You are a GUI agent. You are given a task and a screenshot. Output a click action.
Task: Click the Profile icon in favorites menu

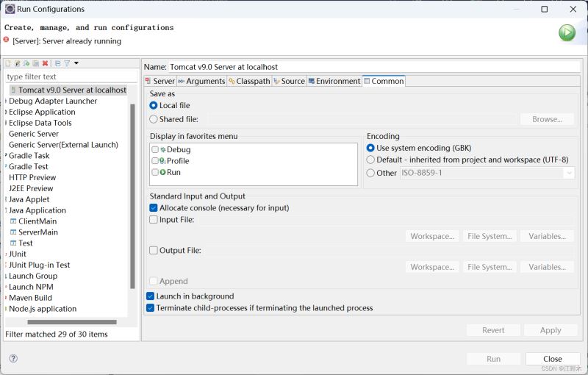point(162,161)
